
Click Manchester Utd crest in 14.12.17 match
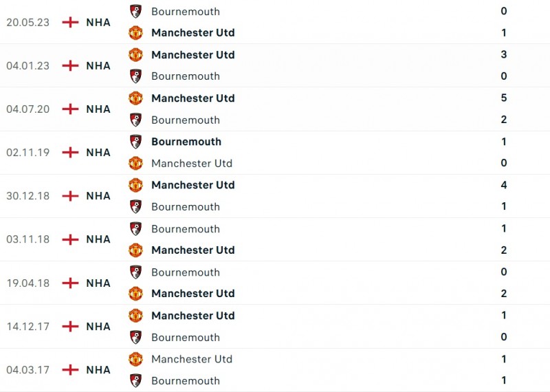(x=135, y=316)
